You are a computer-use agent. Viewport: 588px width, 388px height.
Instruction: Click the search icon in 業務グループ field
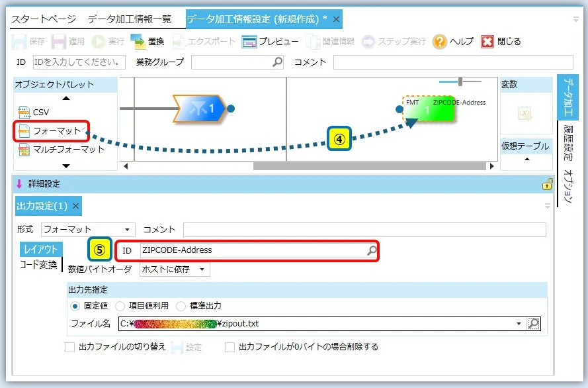point(277,62)
